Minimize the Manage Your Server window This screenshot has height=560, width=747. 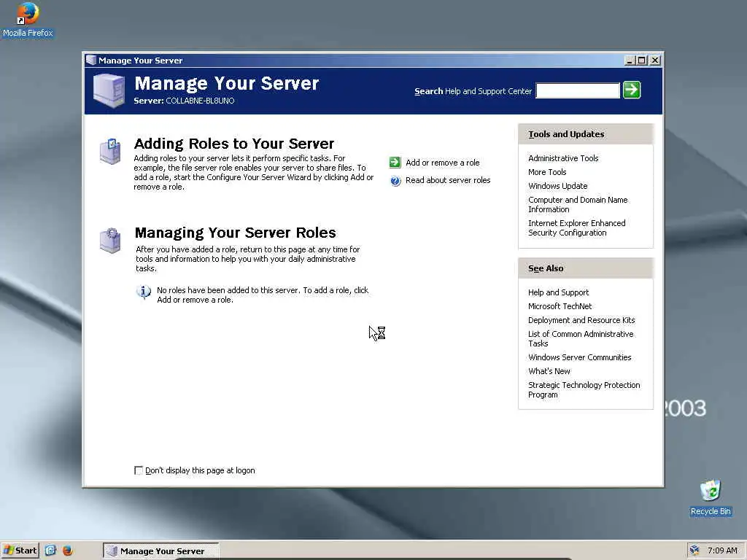point(630,60)
